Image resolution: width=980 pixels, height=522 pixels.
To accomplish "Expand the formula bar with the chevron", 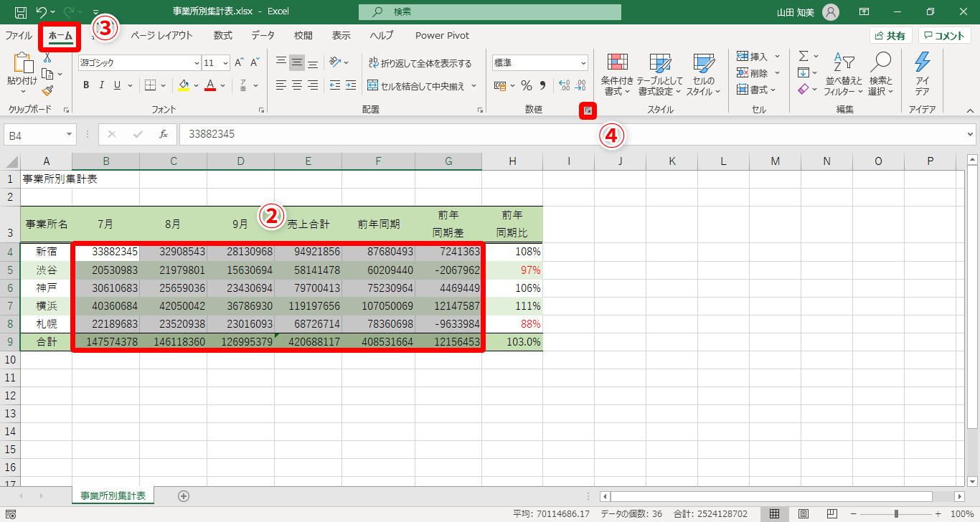I will 971,134.
